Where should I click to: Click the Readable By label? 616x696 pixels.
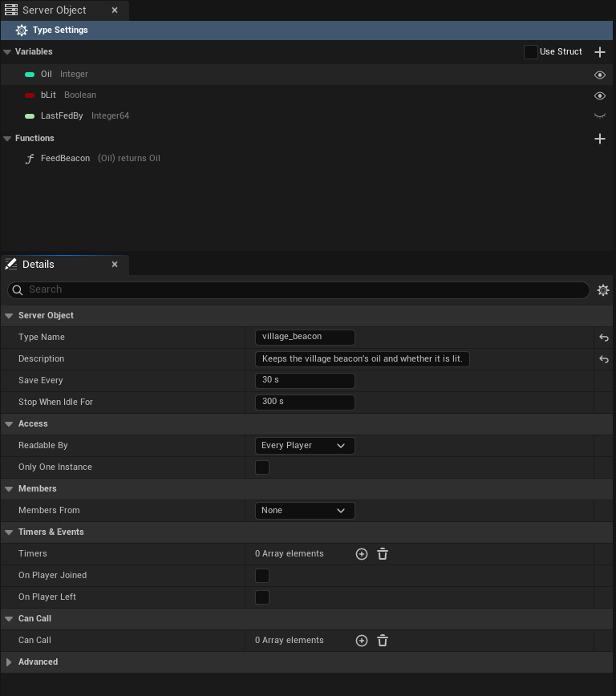point(43,445)
